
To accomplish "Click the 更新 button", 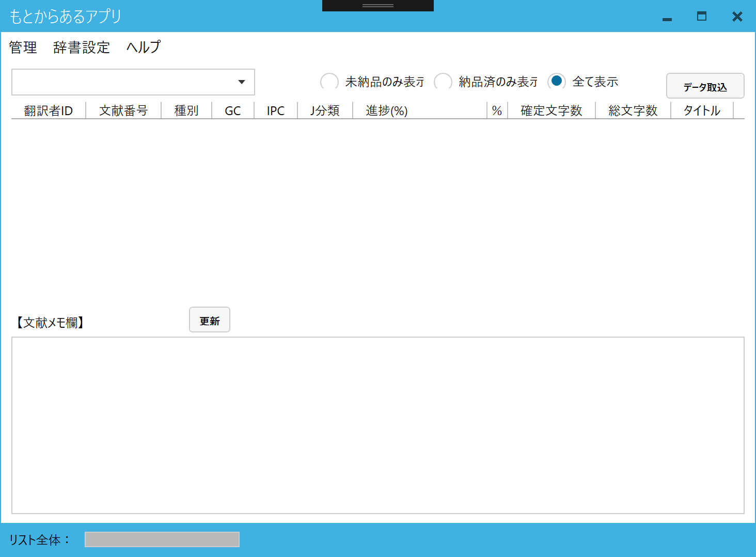I will pos(210,320).
